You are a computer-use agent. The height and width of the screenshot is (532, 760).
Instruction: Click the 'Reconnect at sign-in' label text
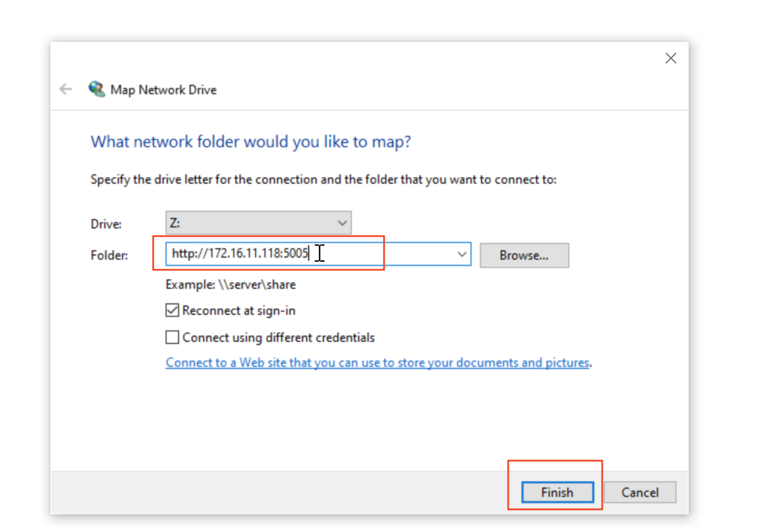238,310
